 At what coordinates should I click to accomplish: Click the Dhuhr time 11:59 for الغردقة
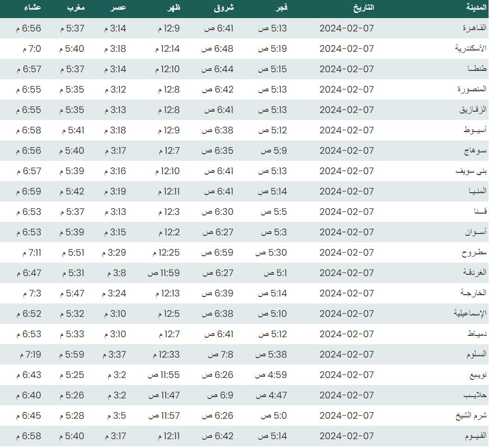[163, 273]
